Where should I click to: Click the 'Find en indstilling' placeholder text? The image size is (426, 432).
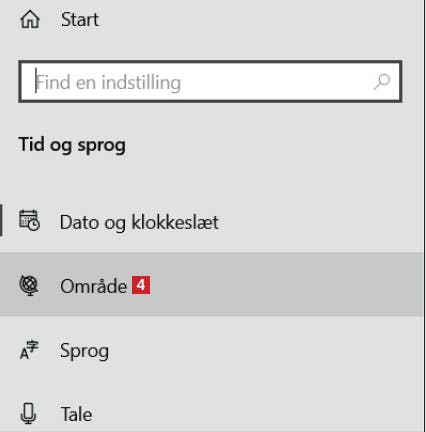108,82
